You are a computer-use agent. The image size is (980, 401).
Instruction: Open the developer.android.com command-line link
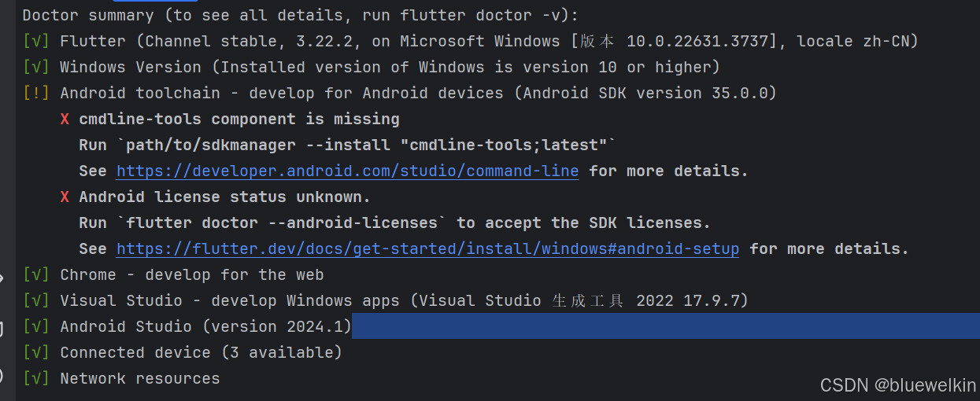pyautogui.click(x=347, y=171)
